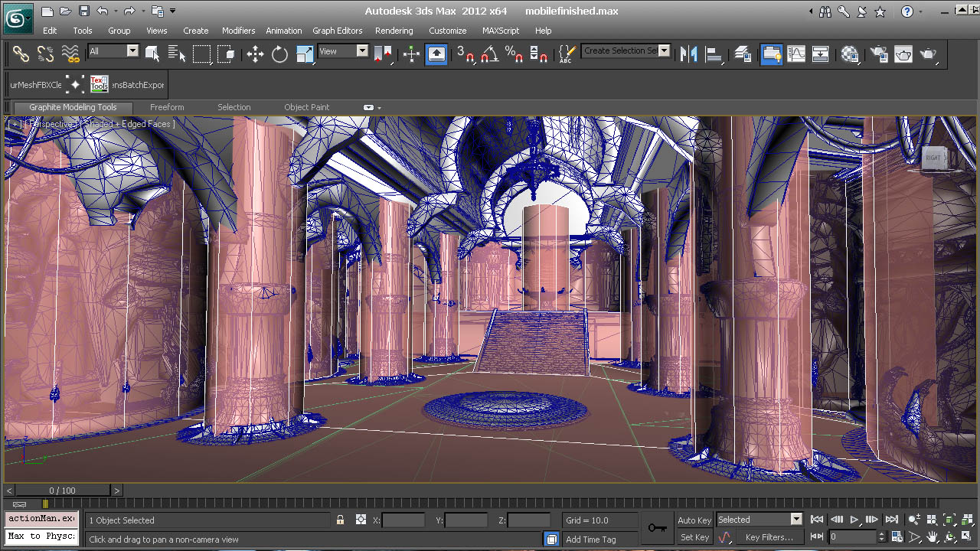Click Select by Name icon
Image resolution: width=980 pixels, height=551 pixels.
coord(176,54)
